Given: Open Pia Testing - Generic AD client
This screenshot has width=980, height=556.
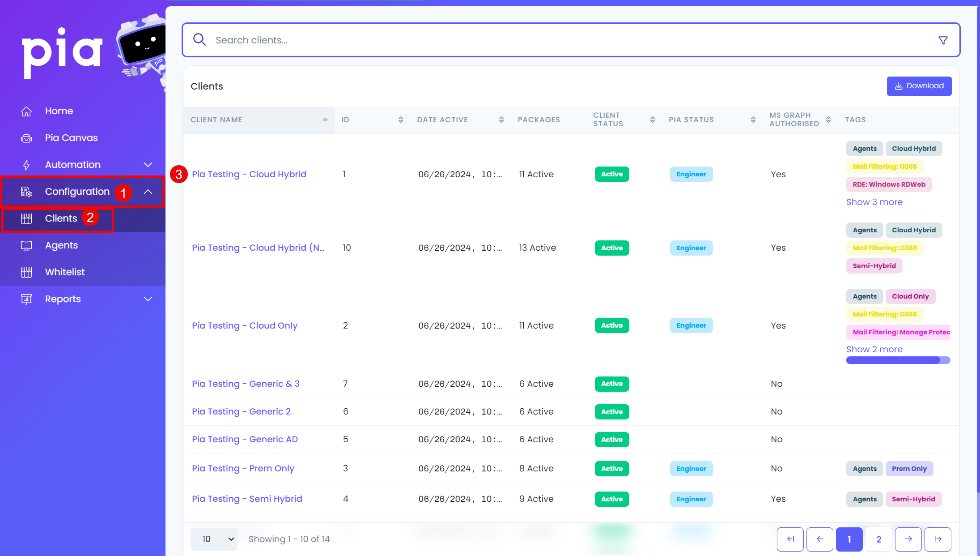Looking at the screenshot, I should 245,439.
